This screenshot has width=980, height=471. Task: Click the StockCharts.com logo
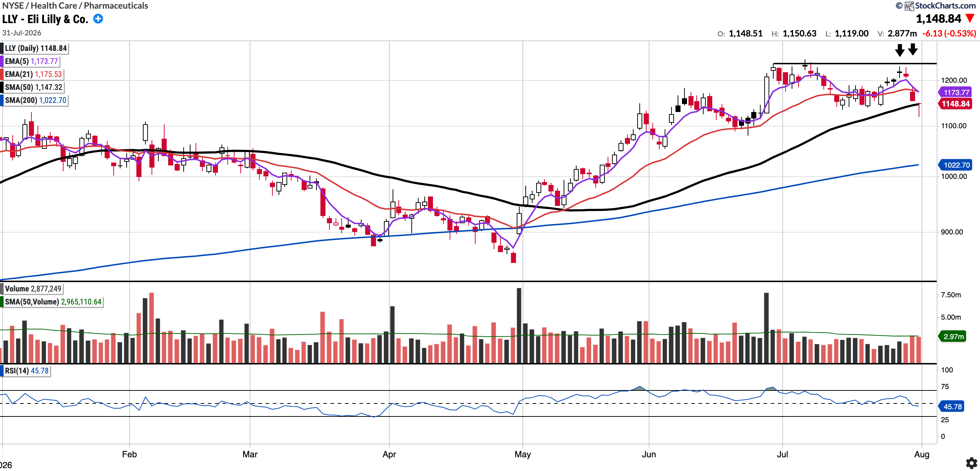pyautogui.click(x=936, y=6)
